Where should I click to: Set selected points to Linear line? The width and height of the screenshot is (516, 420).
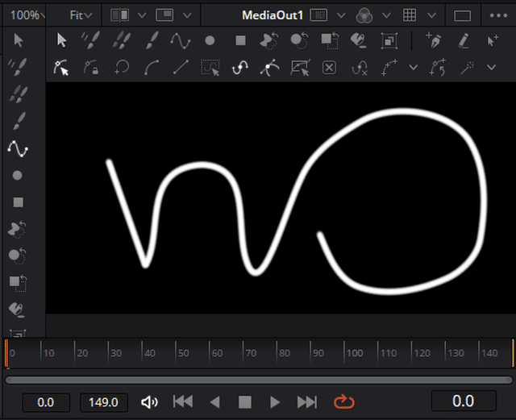(x=181, y=67)
